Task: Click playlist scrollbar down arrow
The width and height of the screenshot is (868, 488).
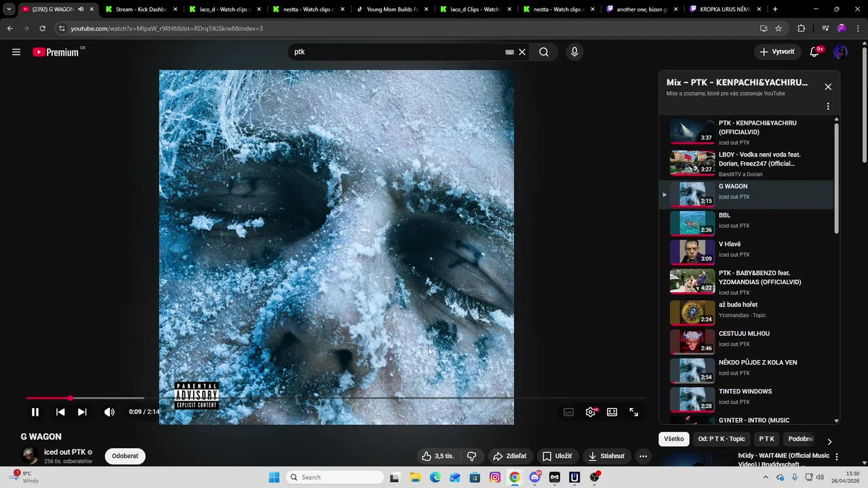Action: 836,421
